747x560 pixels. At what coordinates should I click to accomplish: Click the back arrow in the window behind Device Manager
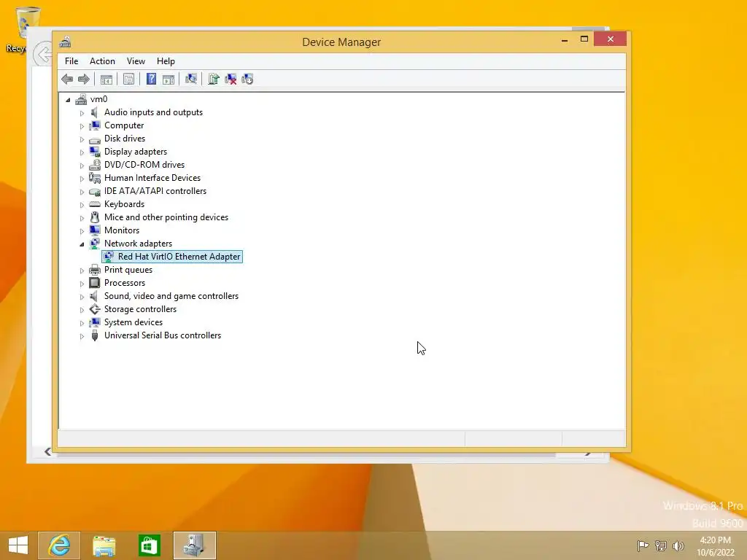point(42,54)
